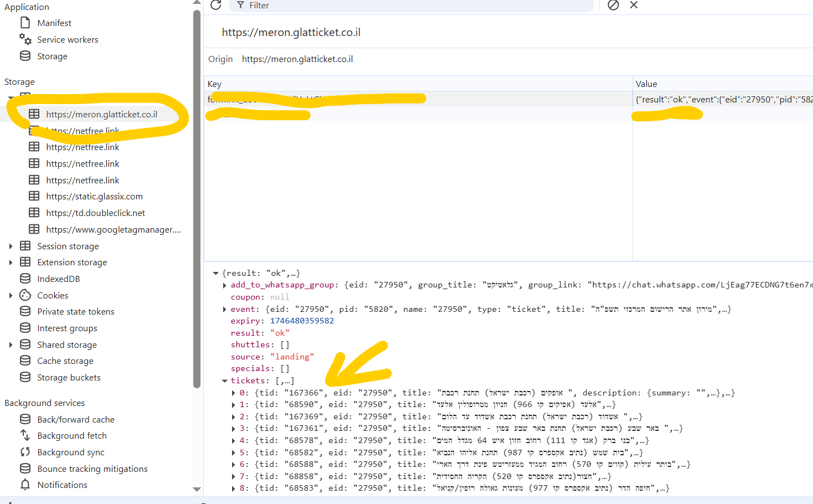Click sidebar scrollbar down arrow
Screen dimensions: 813x504
(x=197, y=489)
